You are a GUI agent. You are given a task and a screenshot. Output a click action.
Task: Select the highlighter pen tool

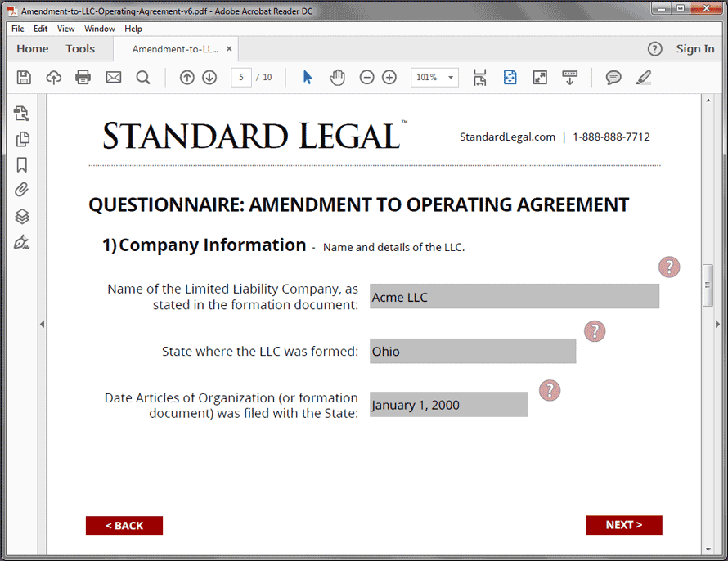644,77
